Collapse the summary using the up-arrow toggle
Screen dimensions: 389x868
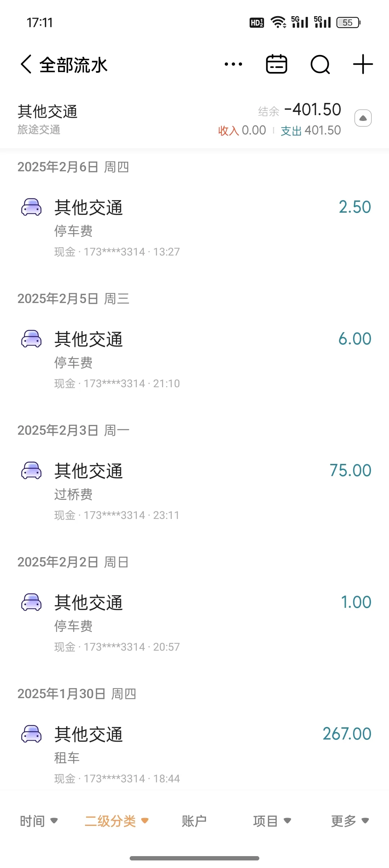pyautogui.click(x=363, y=118)
